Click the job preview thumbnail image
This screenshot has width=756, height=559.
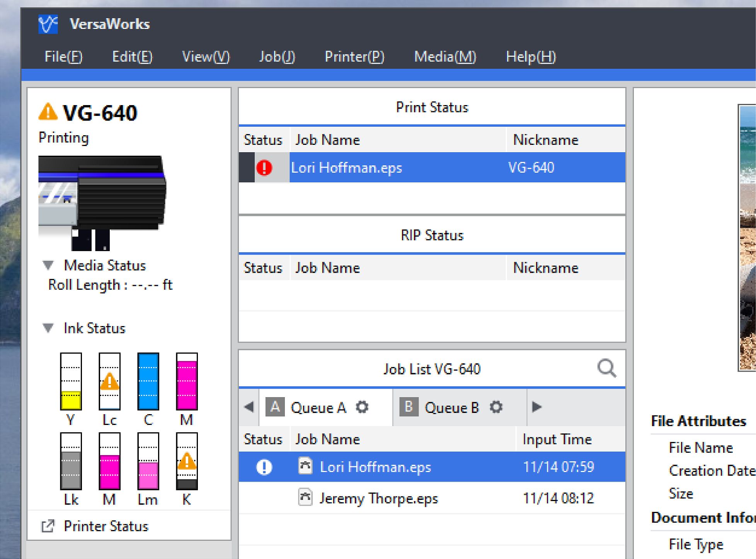click(x=747, y=238)
